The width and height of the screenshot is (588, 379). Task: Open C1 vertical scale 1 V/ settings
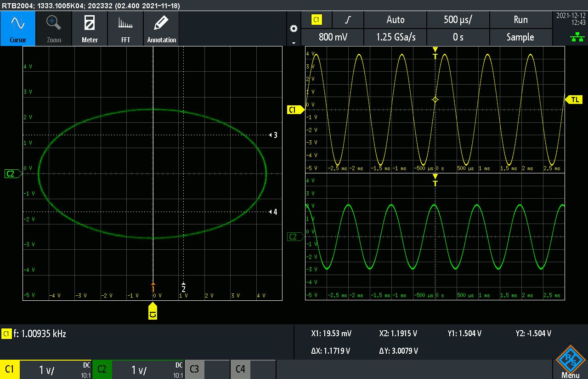point(56,369)
